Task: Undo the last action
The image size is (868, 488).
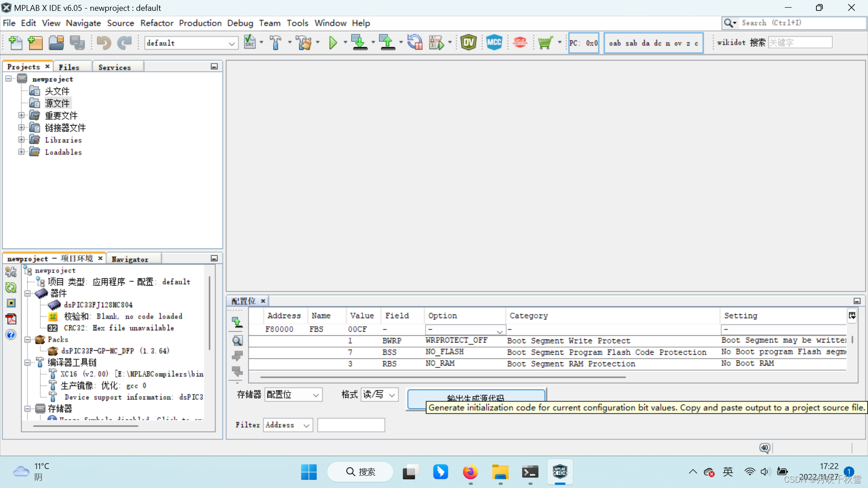Action: click(104, 42)
